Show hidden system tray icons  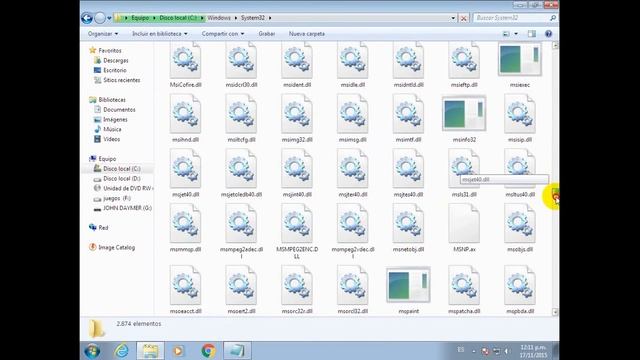click(474, 351)
